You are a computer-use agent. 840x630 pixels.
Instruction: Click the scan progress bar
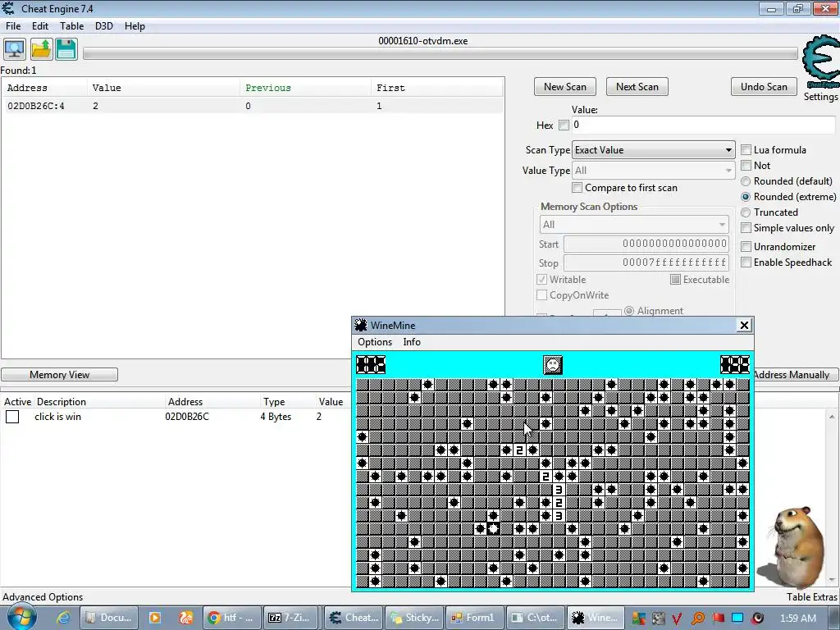(x=441, y=53)
